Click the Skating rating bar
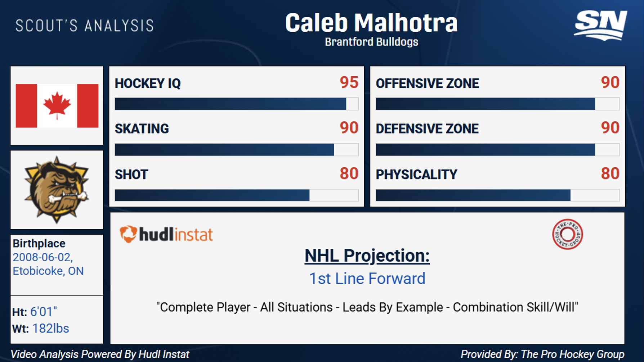Viewport: 644px width, 362px height. (x=236, y=150)
